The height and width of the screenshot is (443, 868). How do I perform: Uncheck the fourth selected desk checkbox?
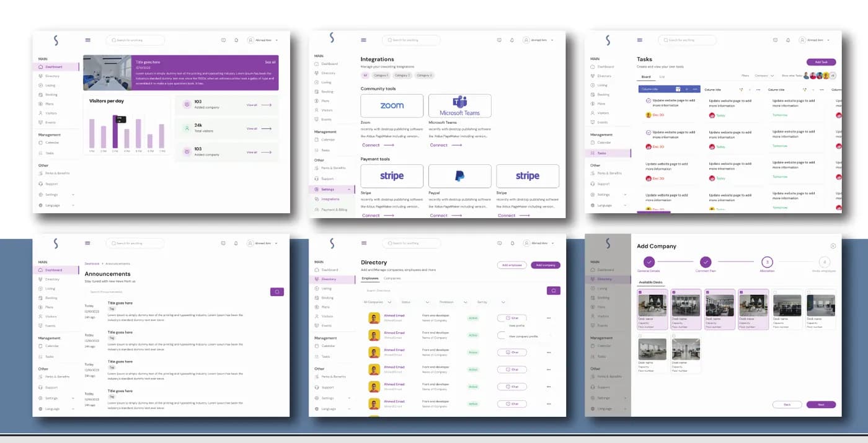[741, 292]
